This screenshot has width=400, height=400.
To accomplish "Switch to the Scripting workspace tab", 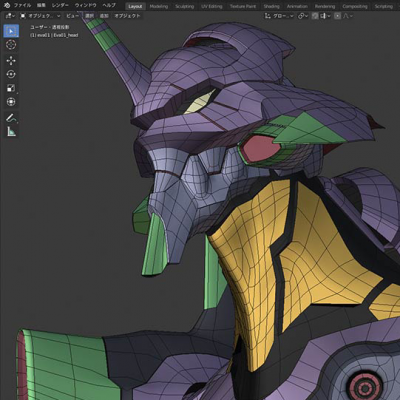I will (x=383, y=6).
